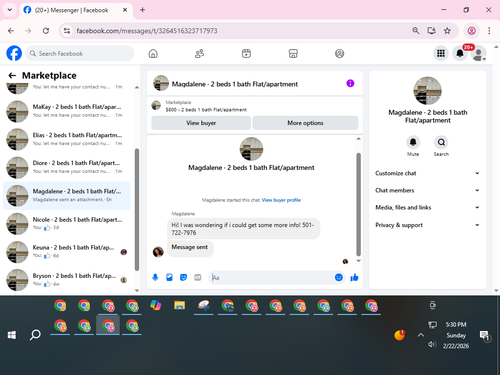Open Chrome install app icon

(x=431, y=31)
